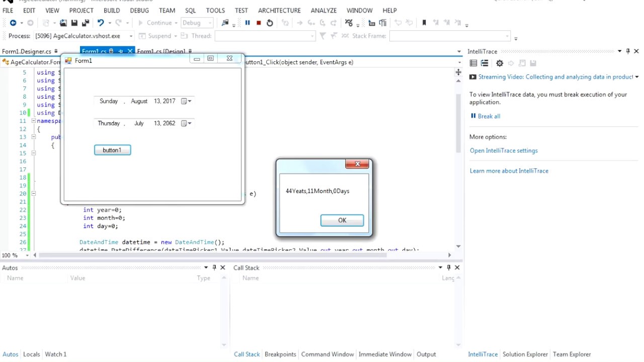Open the Streaming Video IntelliTrace link
Image resolution: width=644 pixels, height=362 pixels.
tap(555, 77)
